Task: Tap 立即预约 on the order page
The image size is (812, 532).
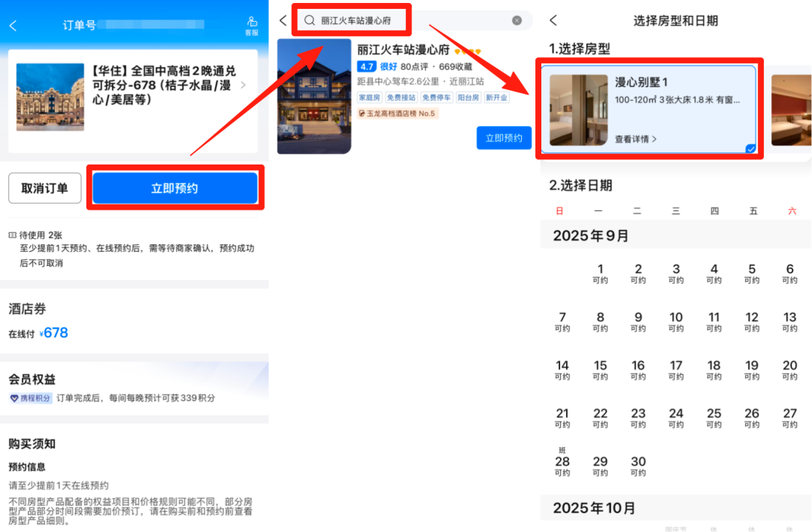Action: [174, 188]
